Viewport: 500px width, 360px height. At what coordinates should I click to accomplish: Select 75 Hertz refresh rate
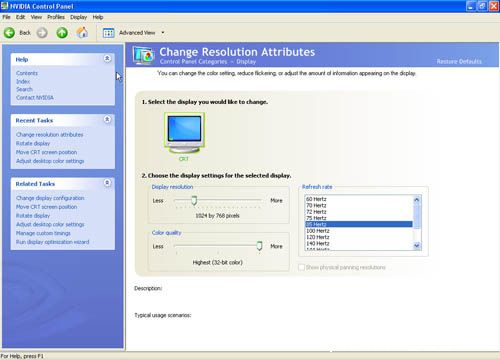[359, 218]
